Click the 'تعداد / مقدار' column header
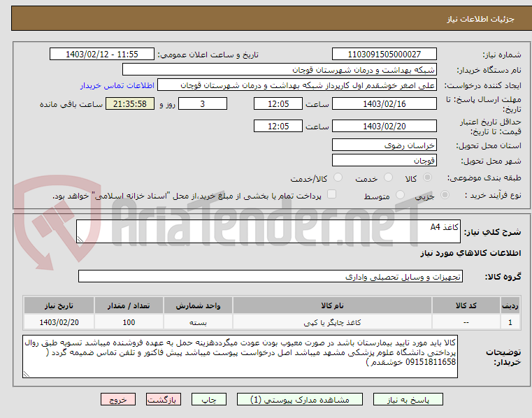532x418 pixels. (129, 305)
